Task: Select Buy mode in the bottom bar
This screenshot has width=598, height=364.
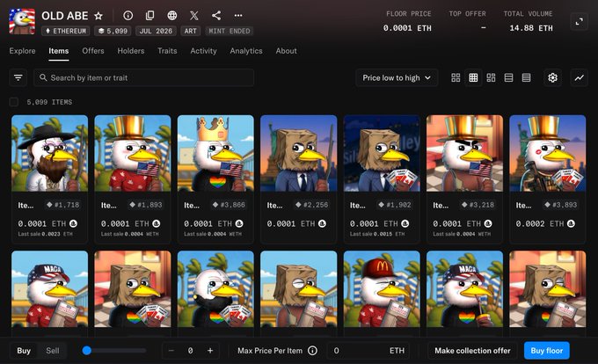Action: (x=24, y=351)
